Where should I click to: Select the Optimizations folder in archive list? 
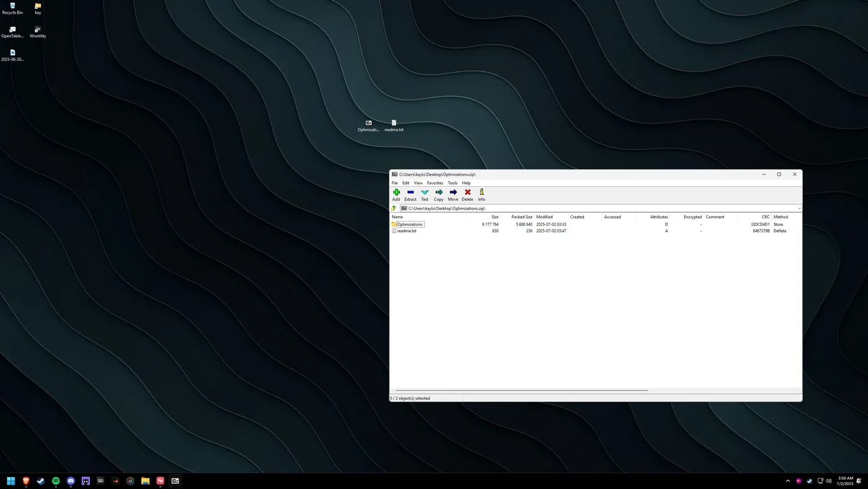(x=410, y=224)
